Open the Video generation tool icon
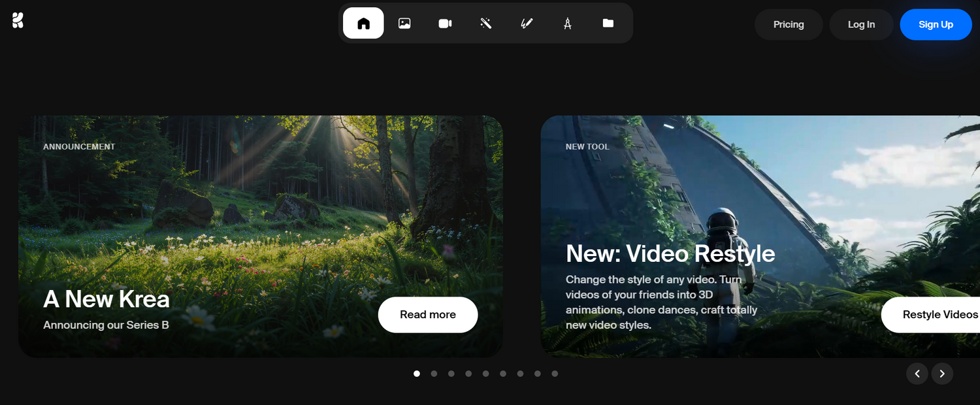This screenshot has height=405, width=980. point(445,23)
